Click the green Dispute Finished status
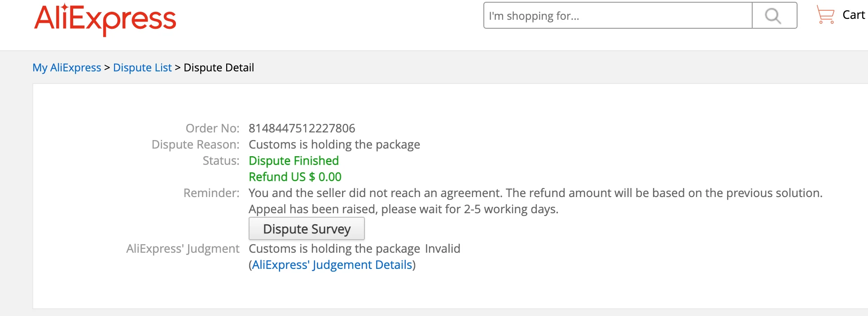Image resolution: width=868 pixels, height=316 pixels. [294, 161]
